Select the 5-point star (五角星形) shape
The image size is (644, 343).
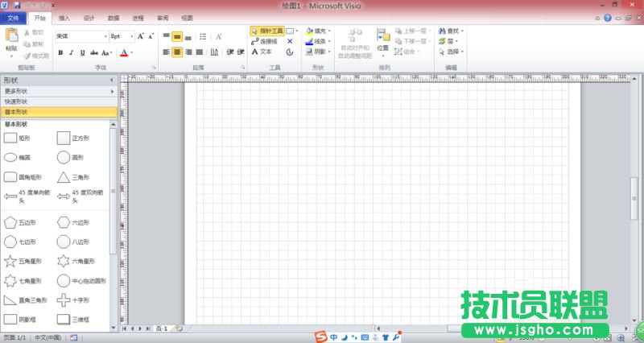pos(23,261)
